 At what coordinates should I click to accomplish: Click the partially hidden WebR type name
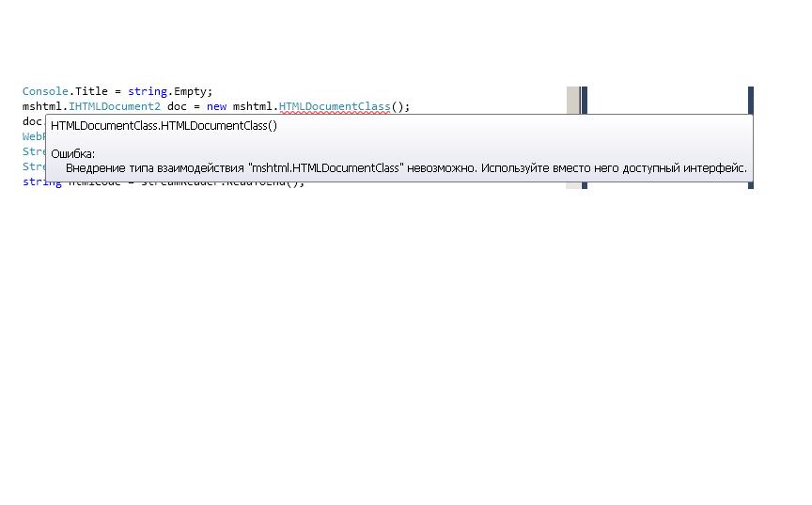pos(33,136)
